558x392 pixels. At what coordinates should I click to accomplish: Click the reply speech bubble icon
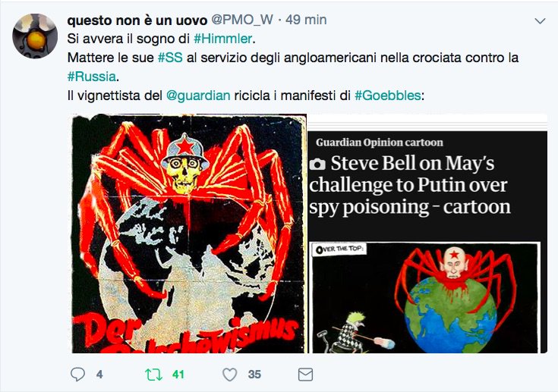click(x=77, y=375)
